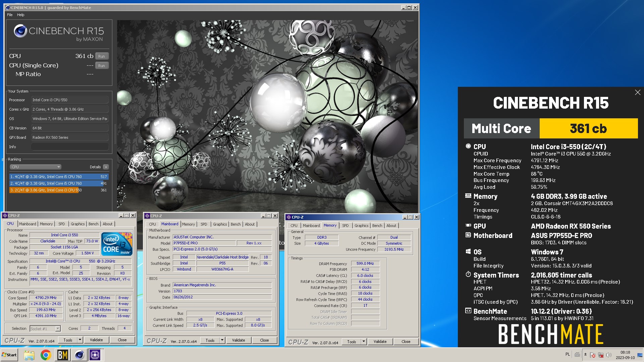644x362 pixels.
Task: Click the title bar icon of the Memory CPU-Z window
Action: coord(288,217)
